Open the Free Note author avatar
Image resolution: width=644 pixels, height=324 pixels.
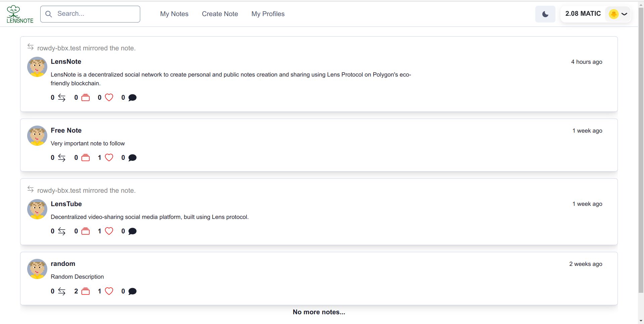point(37,136)
